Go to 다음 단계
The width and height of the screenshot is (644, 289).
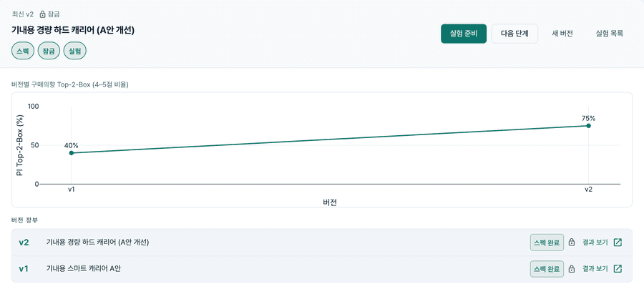point(514,34)
